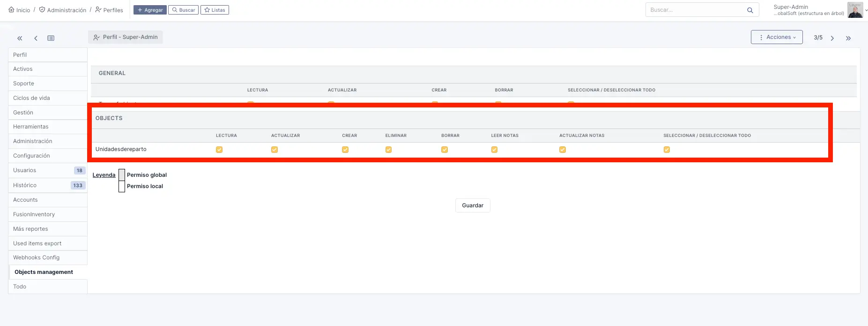Toggle Actualizar notas checkbox for Unidadesdereparto

pos(563,150)
